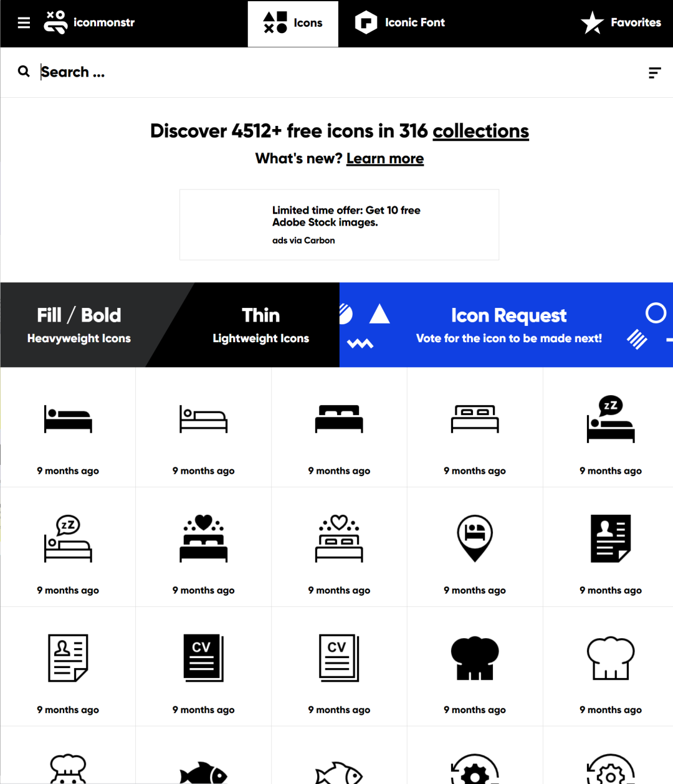
Task: Follow the collections link
Action: tap(480, 131)
